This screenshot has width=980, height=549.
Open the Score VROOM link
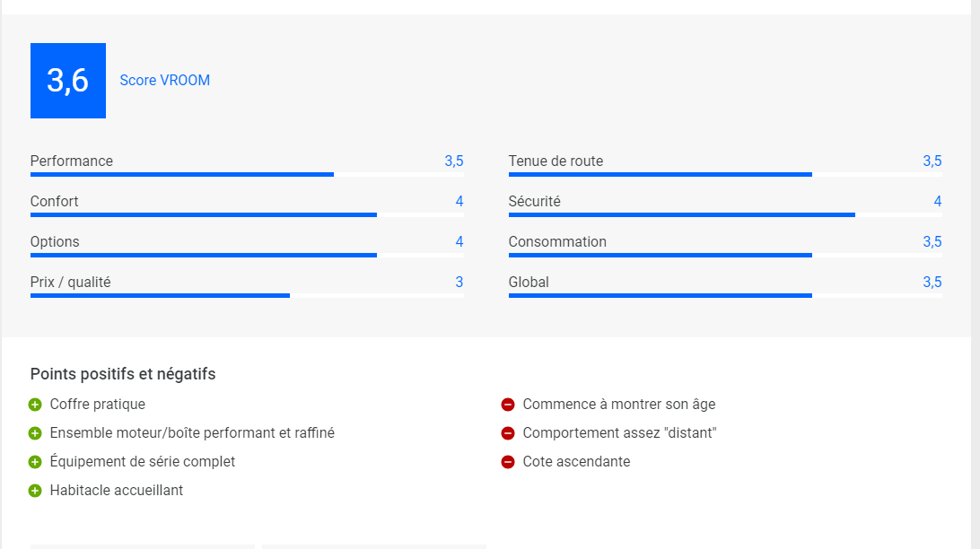click(165, 81)
